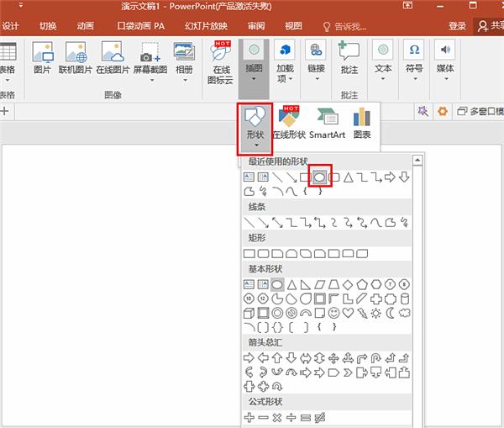Image resolution: width=504 pixels, height=428 pixels.
Task: Open the 在线形状 online shapes button
Action: [289, 124]
